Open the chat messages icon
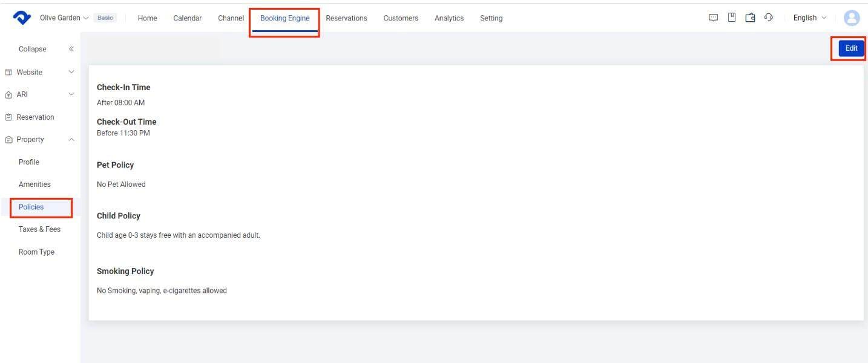 (x=713, y=18)
